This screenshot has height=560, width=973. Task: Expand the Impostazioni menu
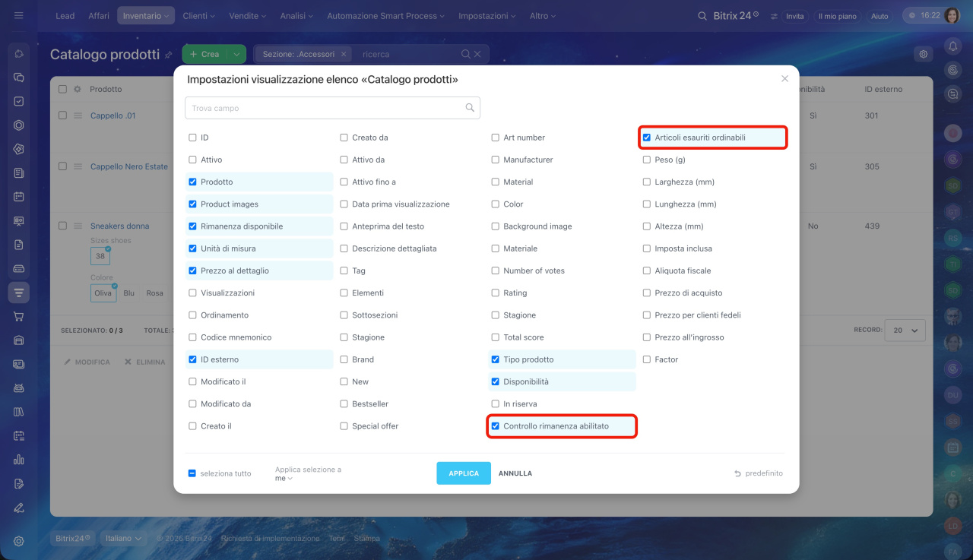pos(487,16)
